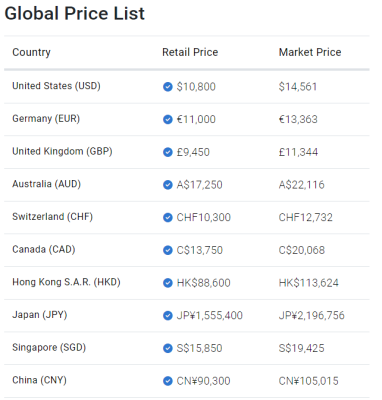The width and height of the screenshot is (382, 400).
Task: Click verified checkmark beside €11,000
Action: [168, 119]
